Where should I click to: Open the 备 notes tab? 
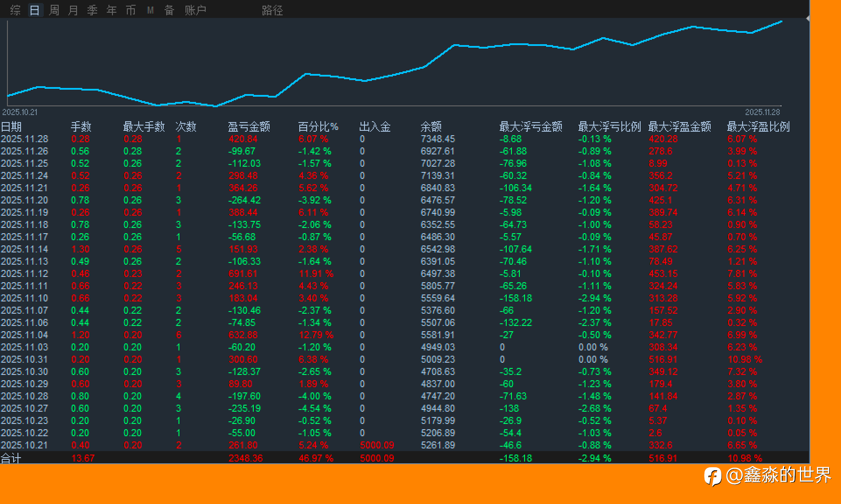[169, 10]
